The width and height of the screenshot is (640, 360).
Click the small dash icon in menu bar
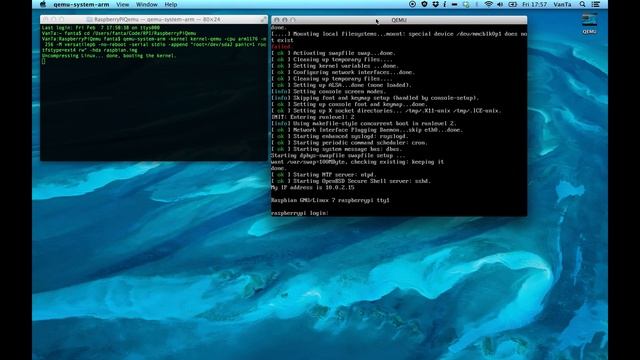(x=454, y=4)
